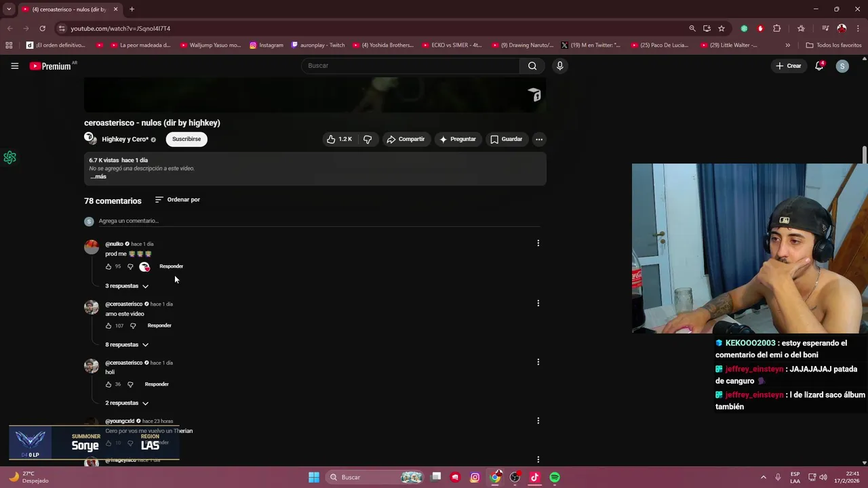Dislike the video
Screen dimensions: 868x488
point(368,139)
